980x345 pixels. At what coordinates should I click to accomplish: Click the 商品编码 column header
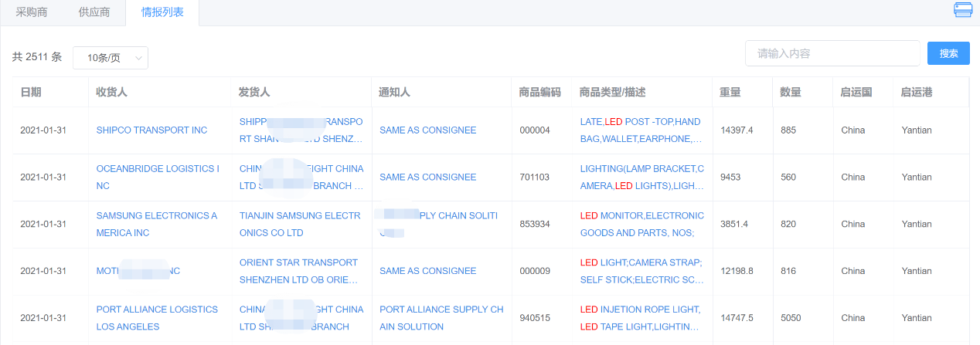[x=540, y=92]
